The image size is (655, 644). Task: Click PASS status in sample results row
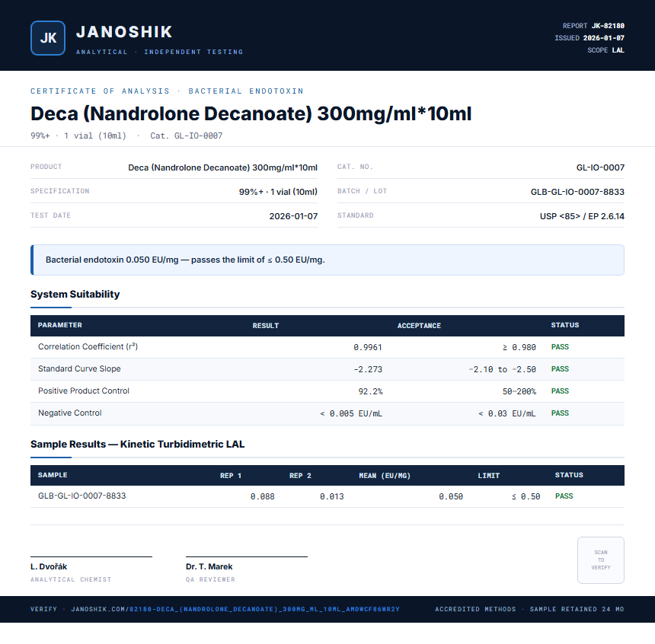point(564,496)
